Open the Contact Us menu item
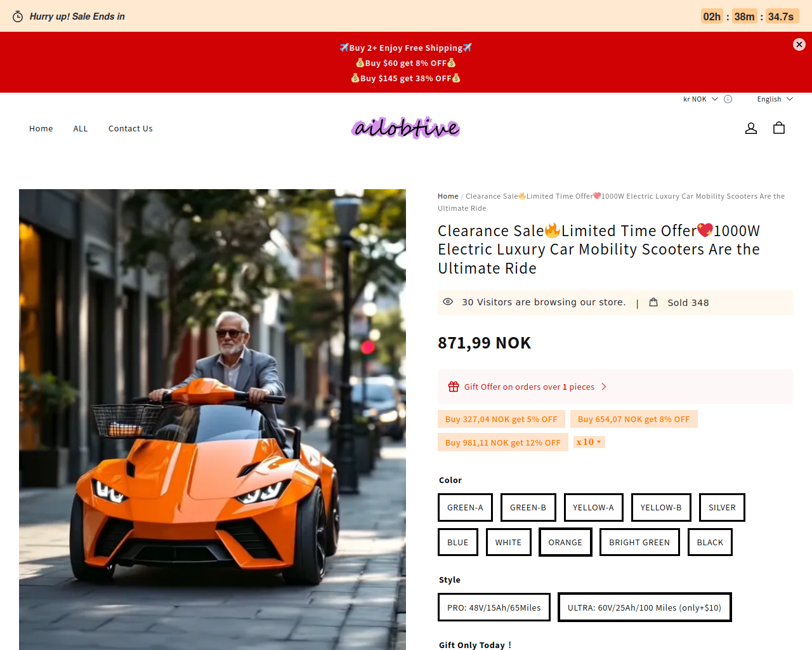 click(131, 128)
